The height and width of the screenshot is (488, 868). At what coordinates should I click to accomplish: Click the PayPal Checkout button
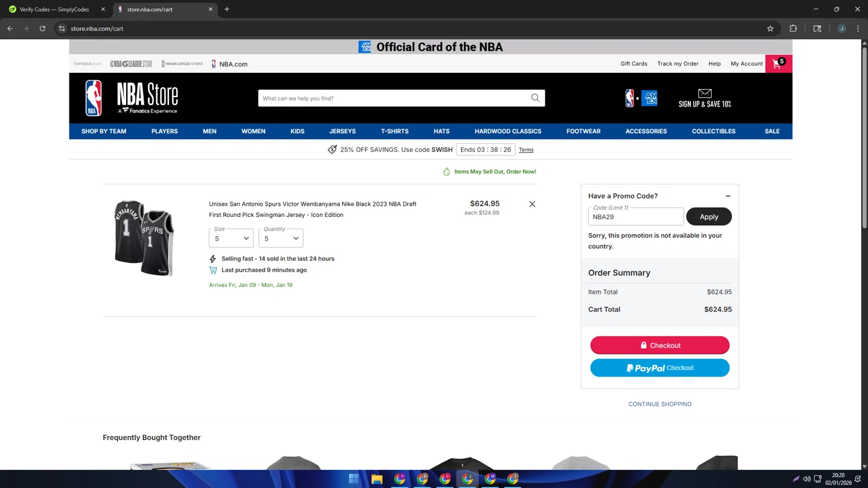point(660,368)
